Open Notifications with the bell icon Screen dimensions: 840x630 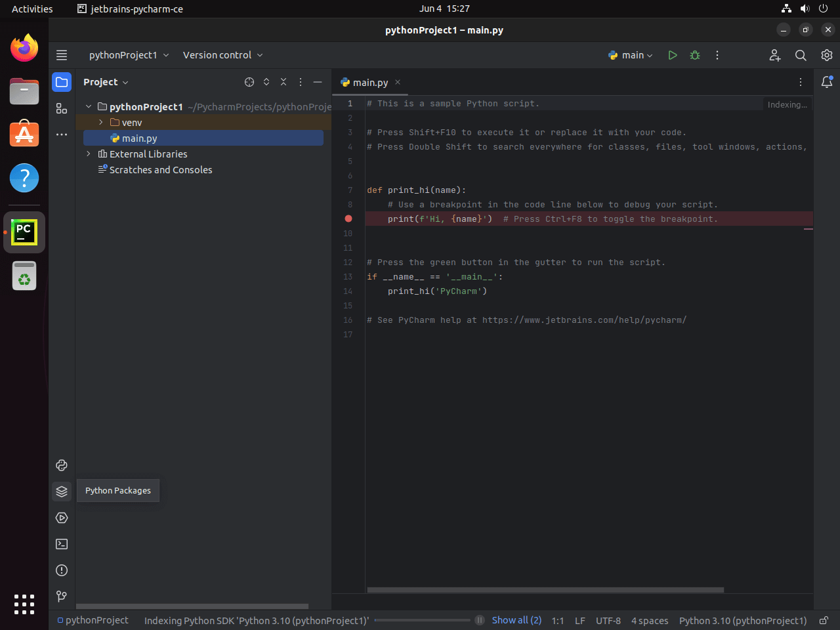pyautogui.click(x=826, y=81)
